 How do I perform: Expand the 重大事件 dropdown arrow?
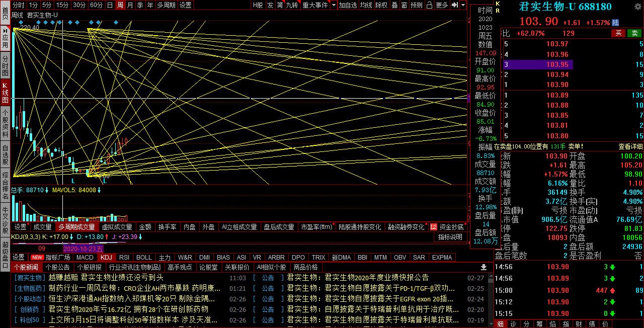[332, 5]
